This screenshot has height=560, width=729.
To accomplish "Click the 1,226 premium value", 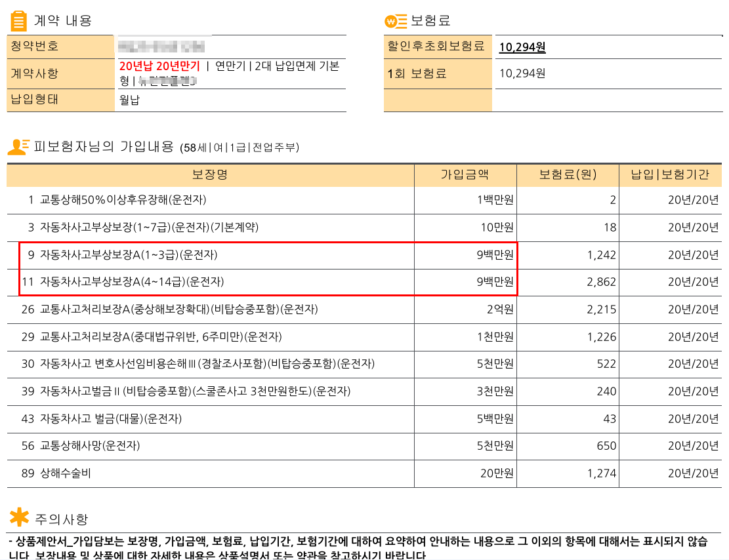I will pos(601,337).
